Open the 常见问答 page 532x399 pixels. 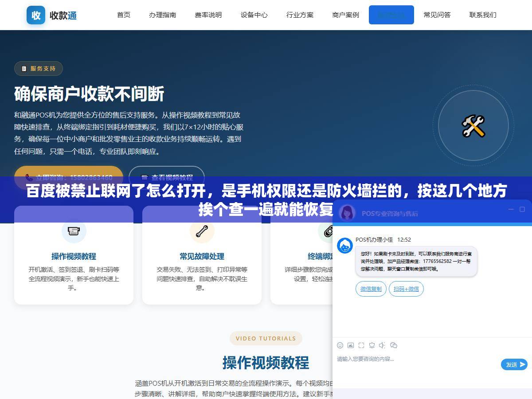click(x=437, y=15)
